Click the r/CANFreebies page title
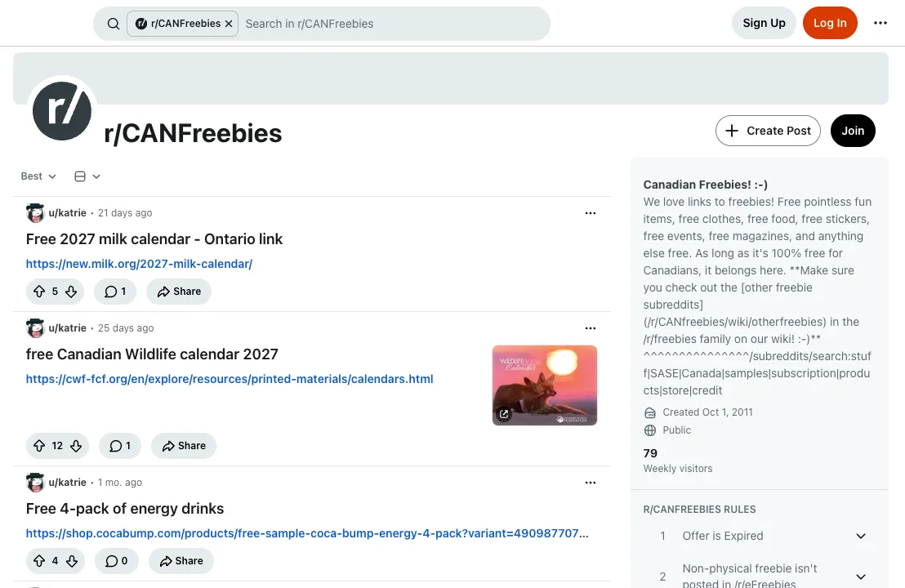 pos(193,133)
